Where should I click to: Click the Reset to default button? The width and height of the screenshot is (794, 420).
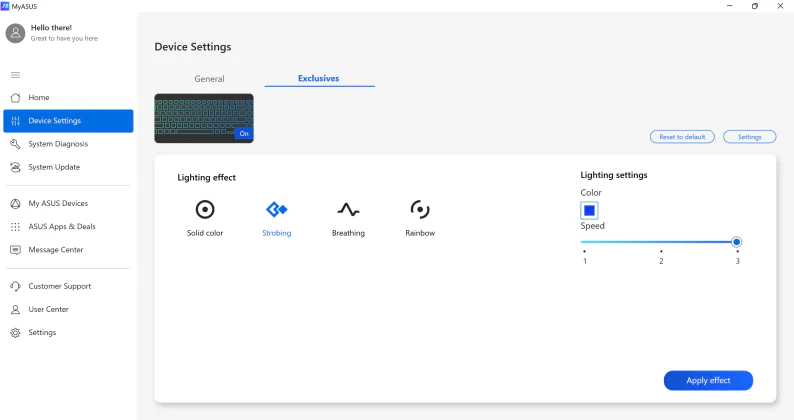click(x=682, y=137)
